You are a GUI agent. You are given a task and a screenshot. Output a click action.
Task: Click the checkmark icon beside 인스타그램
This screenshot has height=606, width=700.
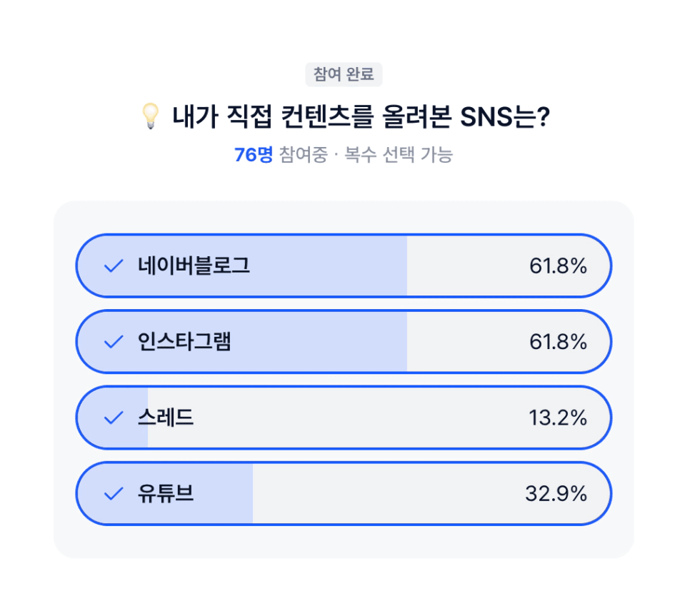coord(114,342)
